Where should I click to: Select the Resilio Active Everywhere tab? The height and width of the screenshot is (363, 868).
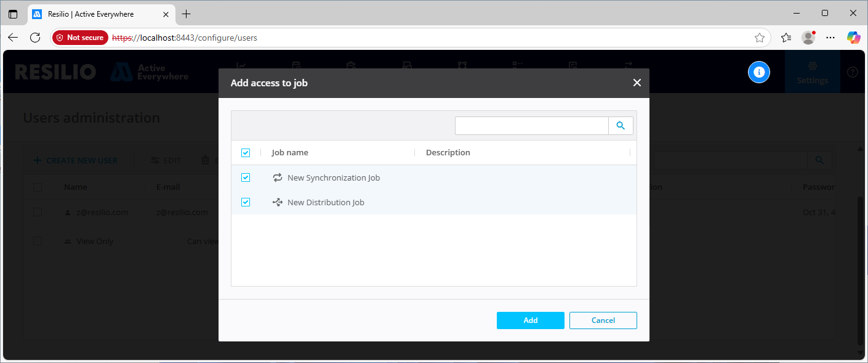pyautogui.click(x=92, y=14)
